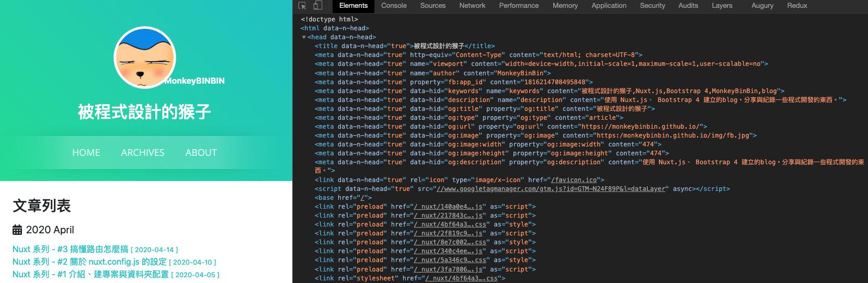Select the meta og:title line
This screenshot has height=283, width=868.
pos(485,108)
